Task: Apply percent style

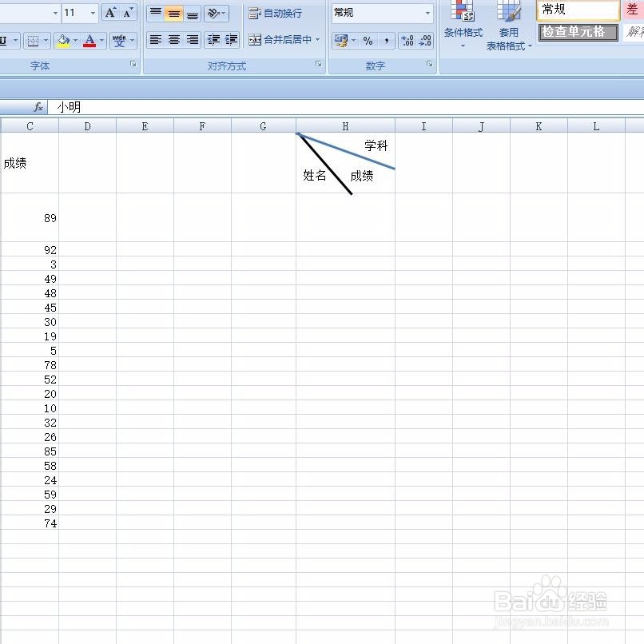Action: (368, 40)
